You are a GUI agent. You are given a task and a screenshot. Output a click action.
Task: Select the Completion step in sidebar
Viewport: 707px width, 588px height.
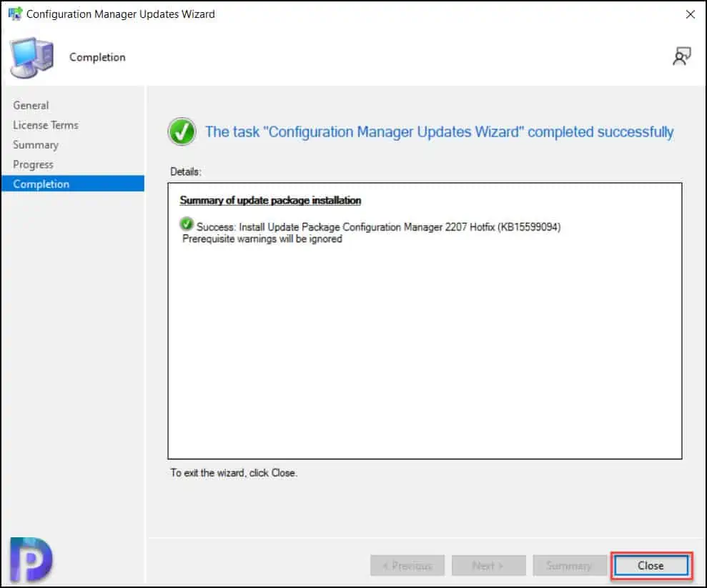73,184
